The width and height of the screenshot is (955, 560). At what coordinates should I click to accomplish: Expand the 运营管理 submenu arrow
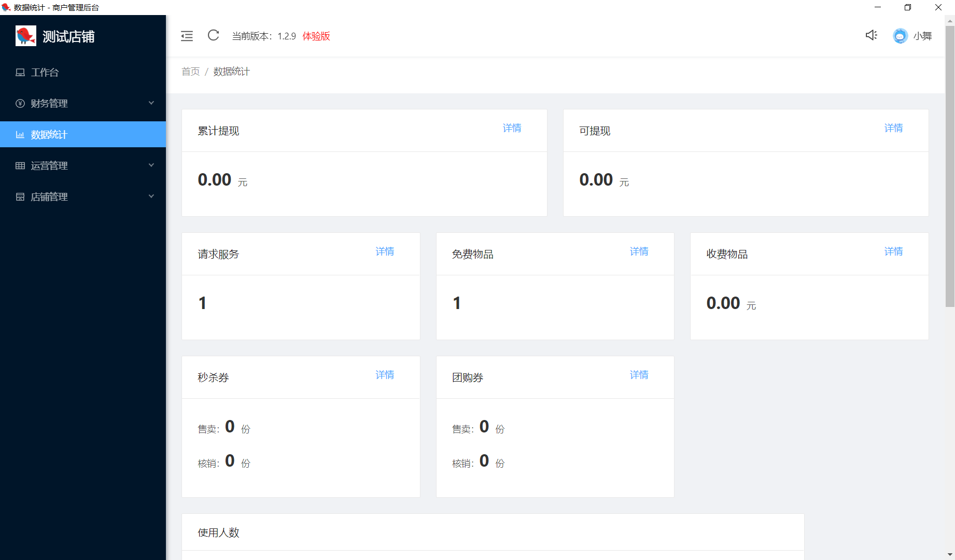[151, 165]
